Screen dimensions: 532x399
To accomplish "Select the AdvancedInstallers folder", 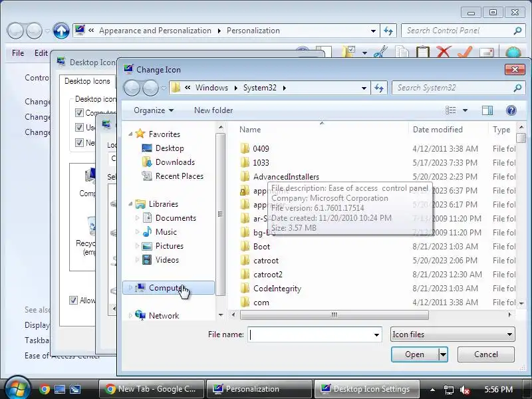I will 286,176.
